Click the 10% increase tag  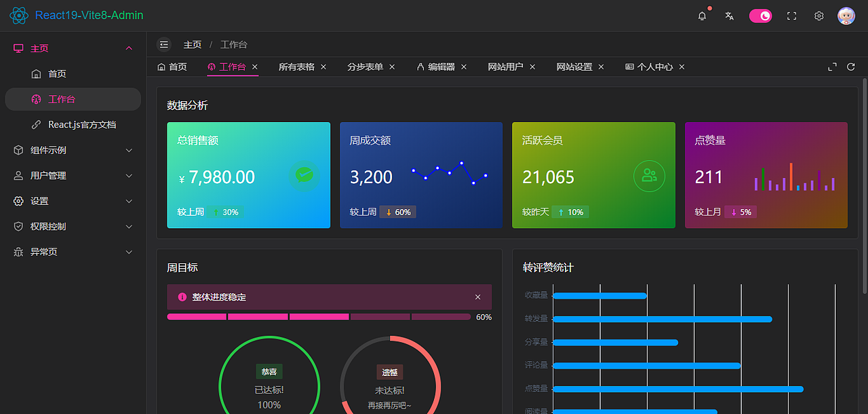pos(570,212)
